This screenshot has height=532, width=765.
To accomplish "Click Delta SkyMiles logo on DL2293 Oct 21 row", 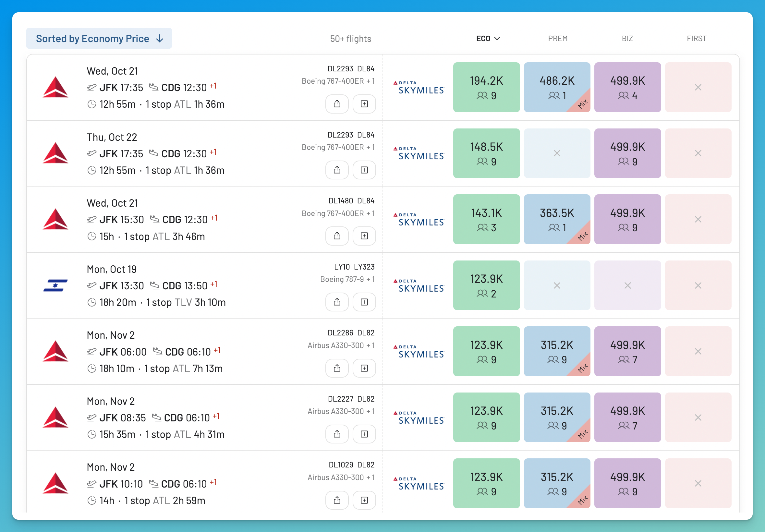I will (x=419, y=88).
